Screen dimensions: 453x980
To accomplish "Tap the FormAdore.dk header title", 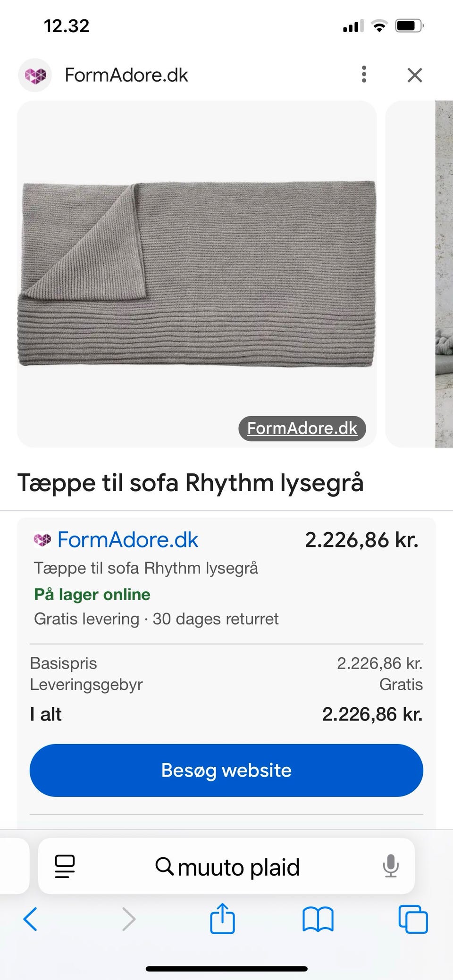I will 126,75.
